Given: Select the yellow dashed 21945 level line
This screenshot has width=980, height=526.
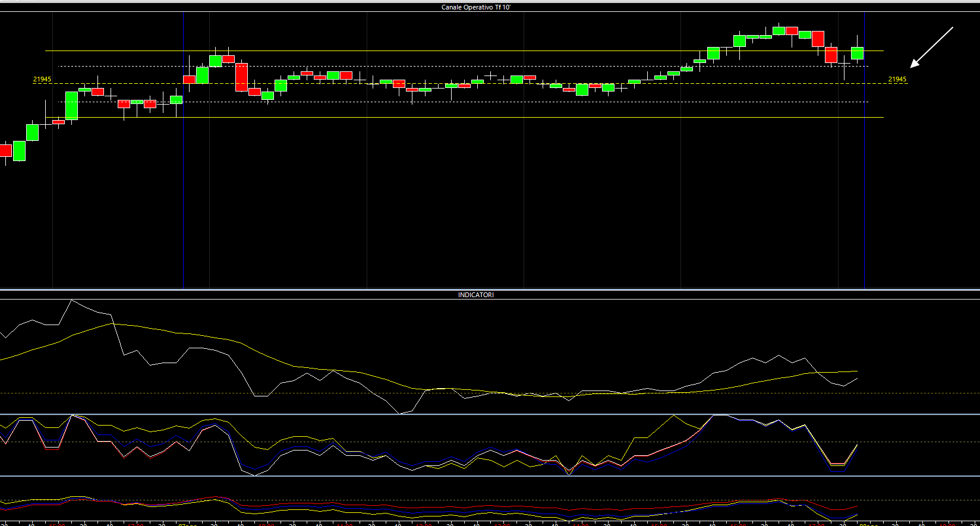Looking at the screenshot, I should point(470,84).
